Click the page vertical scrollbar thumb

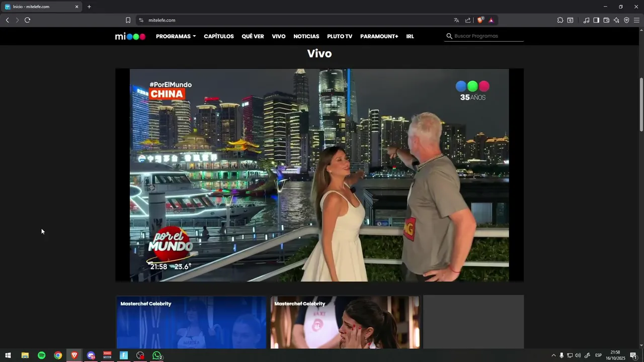pyautogui.click(x=641, y=105)
